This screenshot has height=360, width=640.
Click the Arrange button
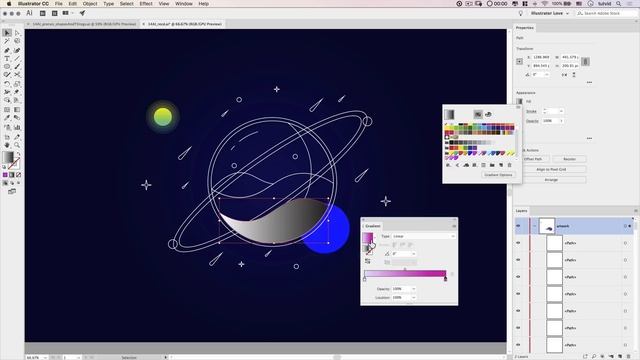[x=551, y=180]
